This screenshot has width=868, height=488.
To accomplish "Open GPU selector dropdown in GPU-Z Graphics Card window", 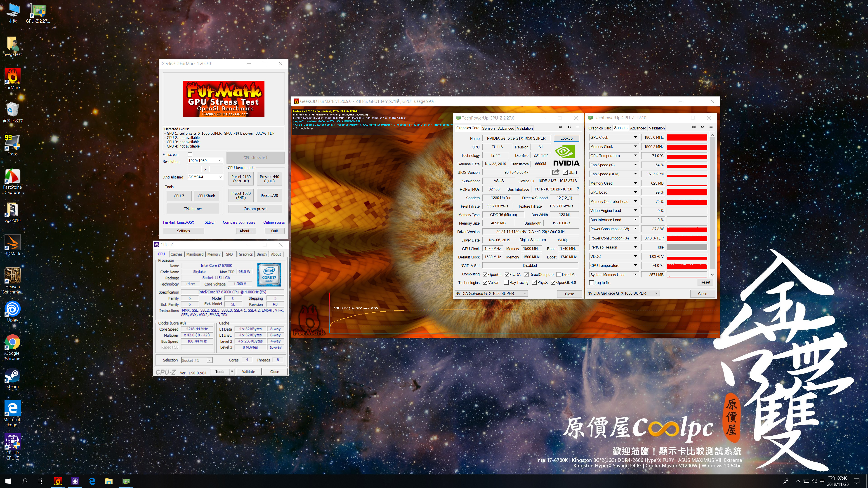I will tap(491, 294).
